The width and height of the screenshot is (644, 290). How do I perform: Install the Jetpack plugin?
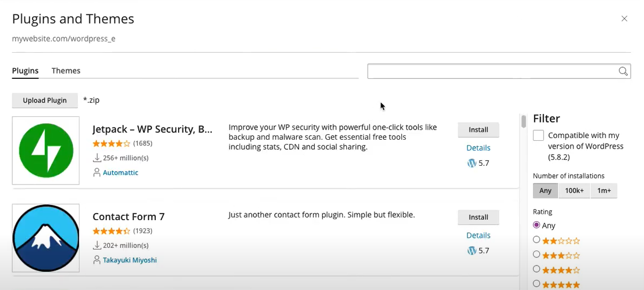point(478,130)
